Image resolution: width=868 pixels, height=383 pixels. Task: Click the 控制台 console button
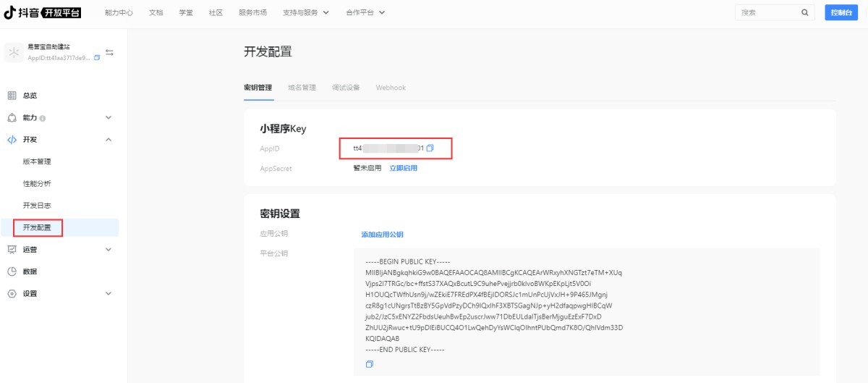tap(841, 13)
